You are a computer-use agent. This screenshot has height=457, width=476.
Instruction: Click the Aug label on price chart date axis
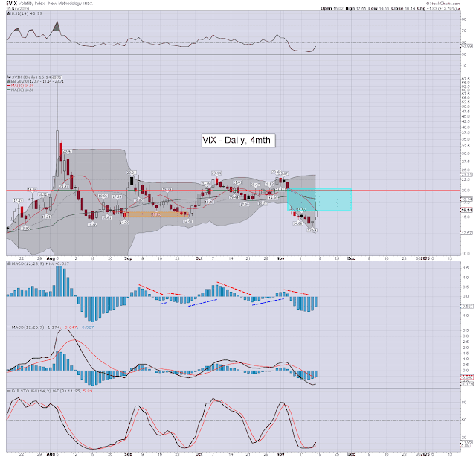(x=51, y=258)
